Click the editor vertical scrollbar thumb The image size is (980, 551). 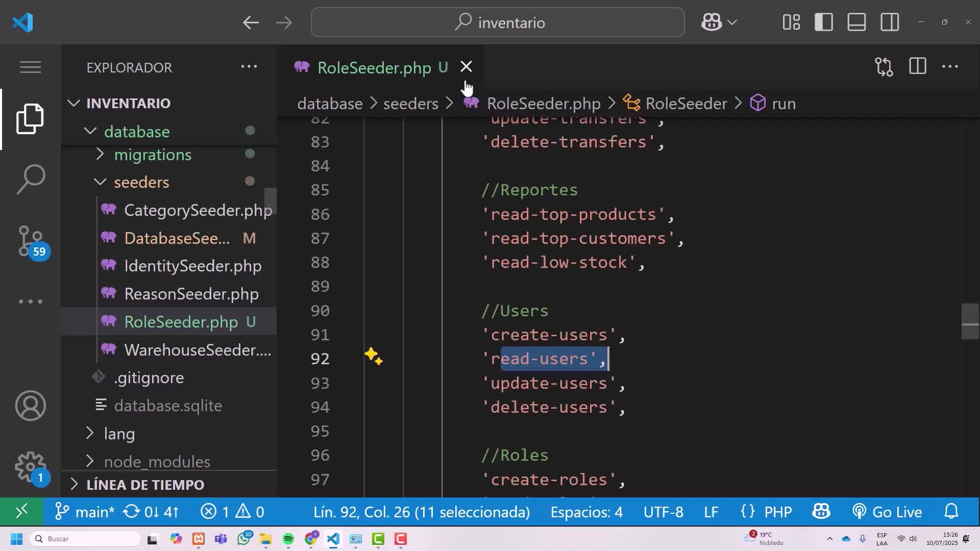pyautogui.click(x=970, y=321)
